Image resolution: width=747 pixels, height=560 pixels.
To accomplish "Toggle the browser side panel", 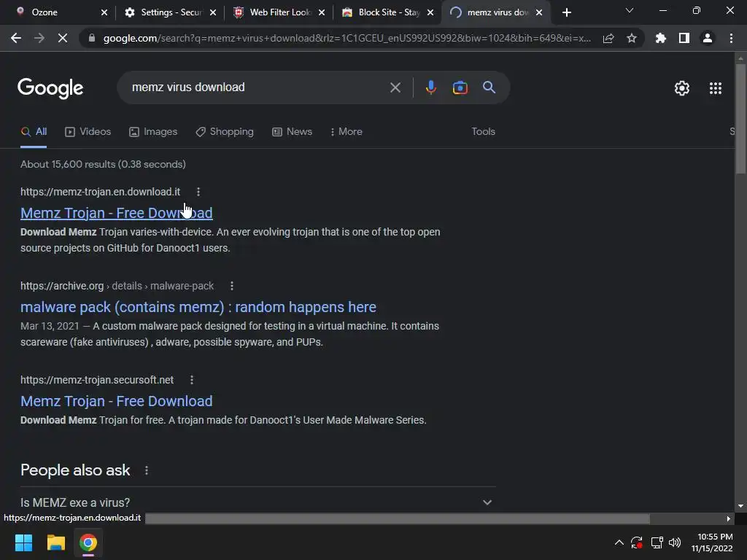I will click(684, 38).
